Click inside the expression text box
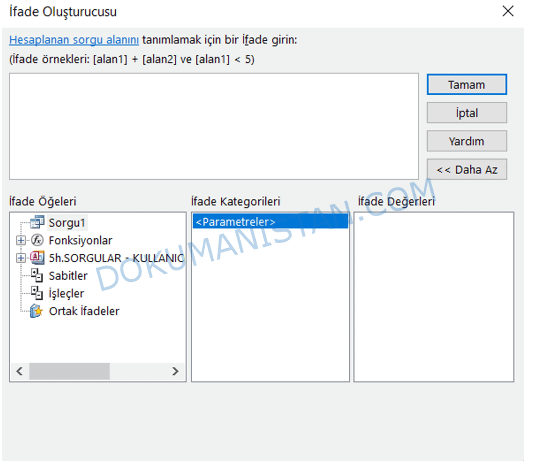537x470 pixels. [x=214, y=126]
